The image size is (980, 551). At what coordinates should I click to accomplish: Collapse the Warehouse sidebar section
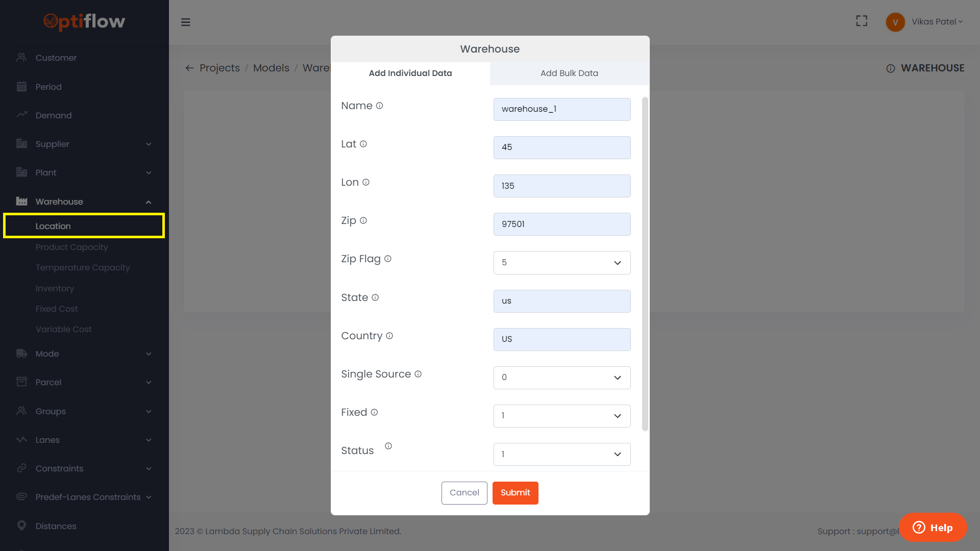coord(148,202)
